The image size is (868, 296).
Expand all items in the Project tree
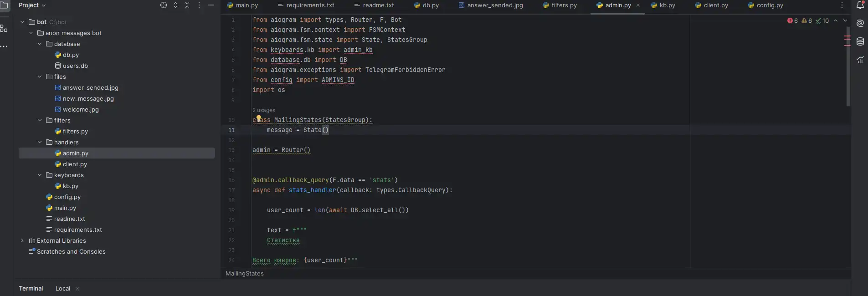click(x=175, y=5)
